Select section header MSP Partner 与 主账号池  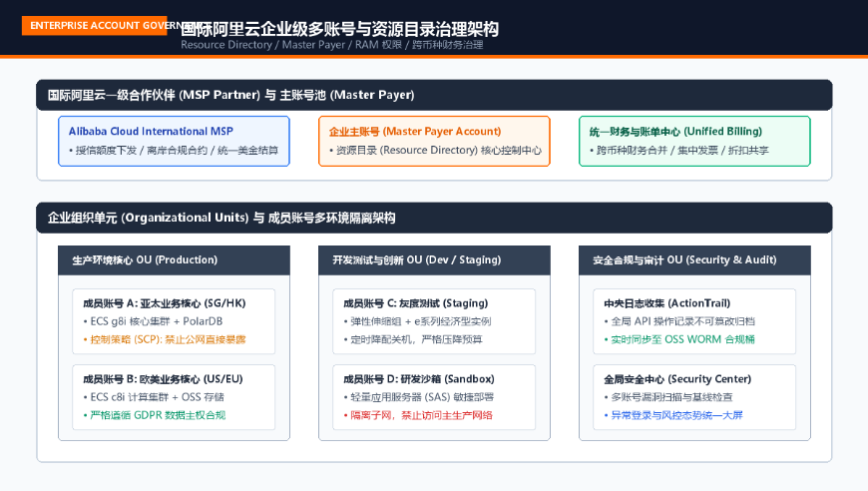(x=434, y=95)
